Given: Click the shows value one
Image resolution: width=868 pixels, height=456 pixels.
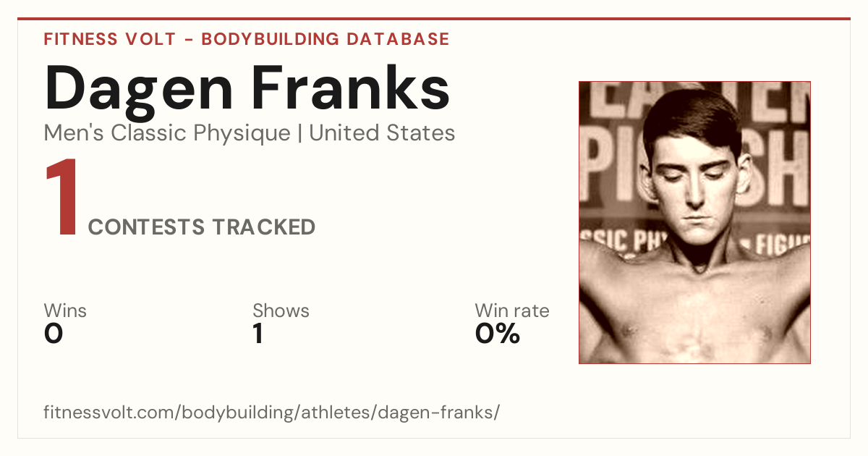Looking at the screenshot, I should 258,334.
